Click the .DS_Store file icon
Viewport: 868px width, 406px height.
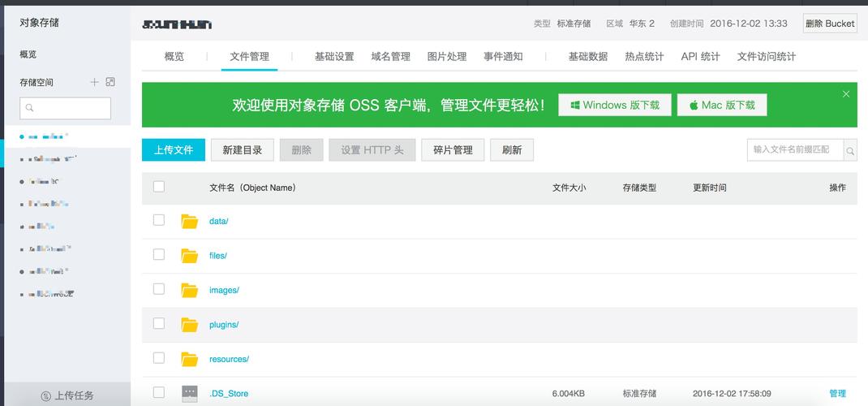[x=190, y=393]
